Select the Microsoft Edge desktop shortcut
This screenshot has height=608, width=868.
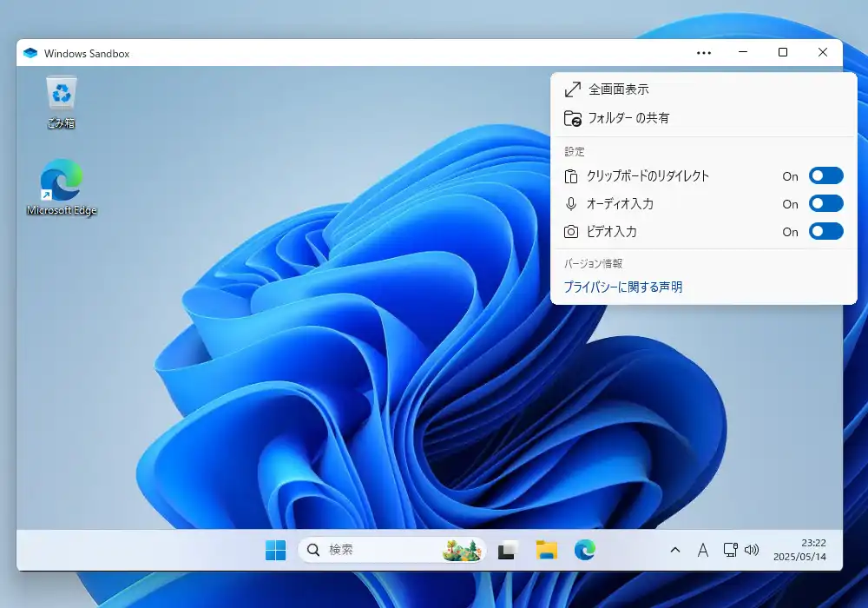coord(62,188)
